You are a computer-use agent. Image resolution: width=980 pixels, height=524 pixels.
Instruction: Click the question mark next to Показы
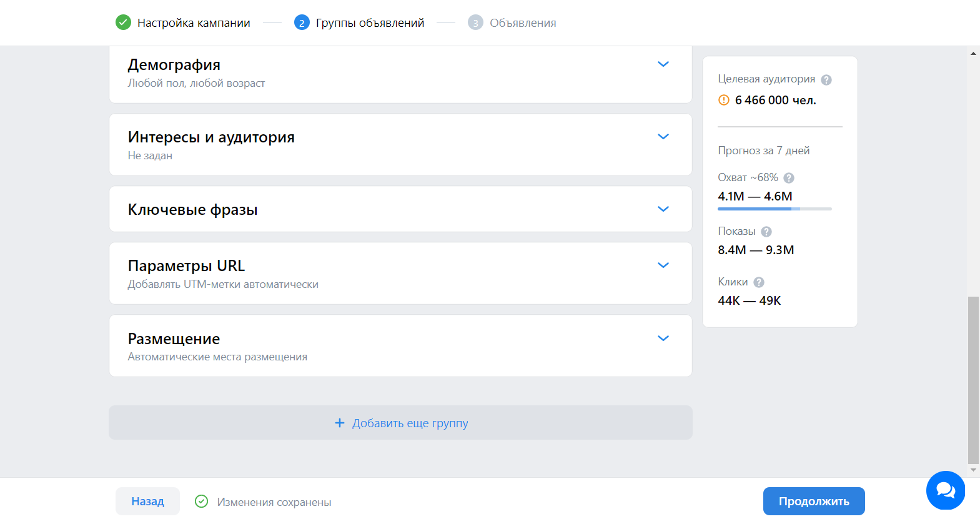tap(766, 232)
